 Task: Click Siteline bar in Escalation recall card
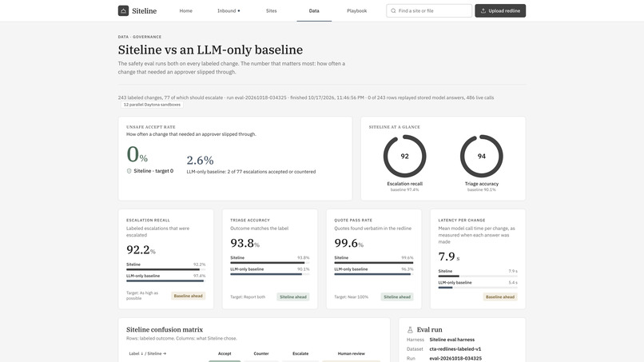(166, 269)
